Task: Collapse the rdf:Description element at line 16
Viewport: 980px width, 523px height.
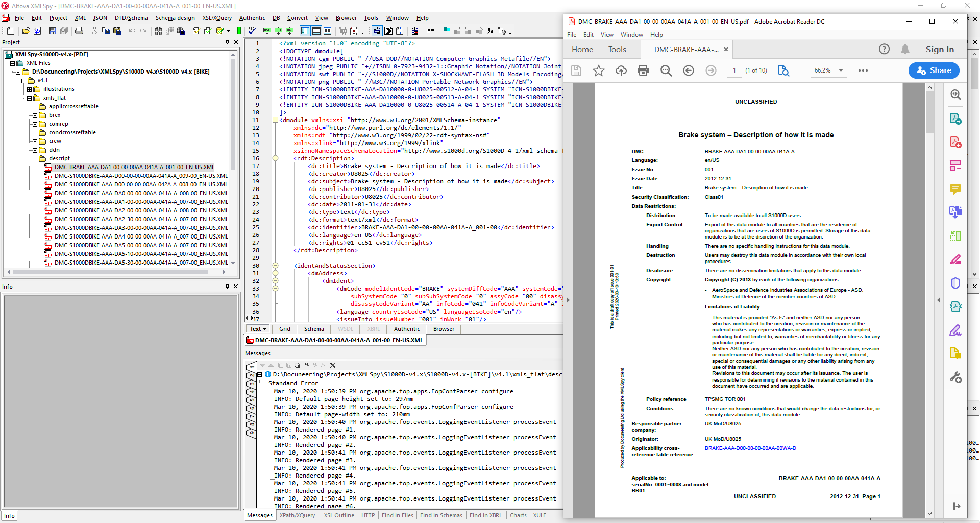Action: pyautogui.click(x=276, y=158)
